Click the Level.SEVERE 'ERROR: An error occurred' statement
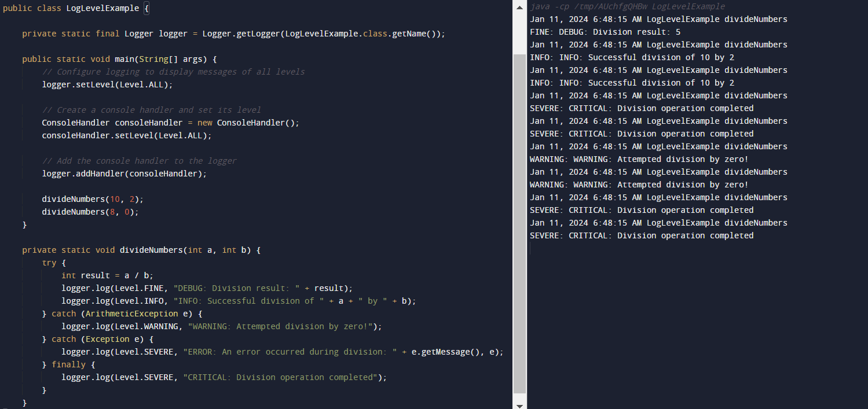 click(x=283, y=352)
